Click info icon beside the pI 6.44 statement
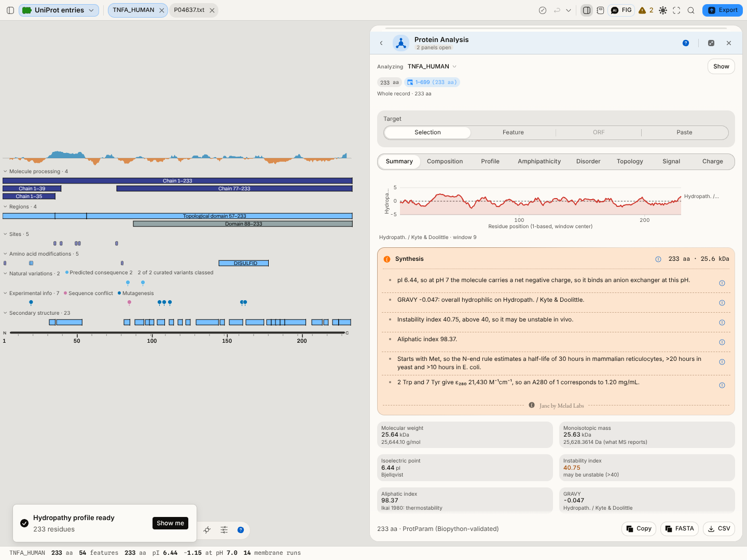The image size is (747, 560). pyautogui.click(x=722, y=283)
